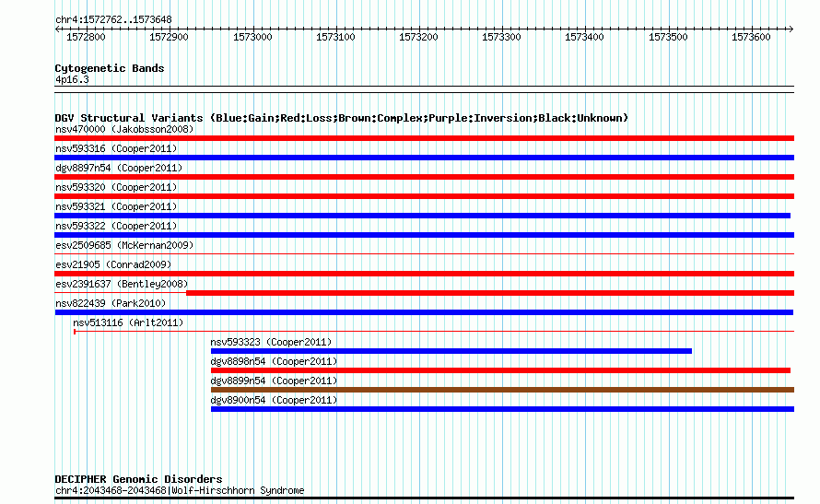Viewport: 820px width, 504px height.
Task: Click the Cytogenetic Bands track title
Action: [x=110, y=68]
